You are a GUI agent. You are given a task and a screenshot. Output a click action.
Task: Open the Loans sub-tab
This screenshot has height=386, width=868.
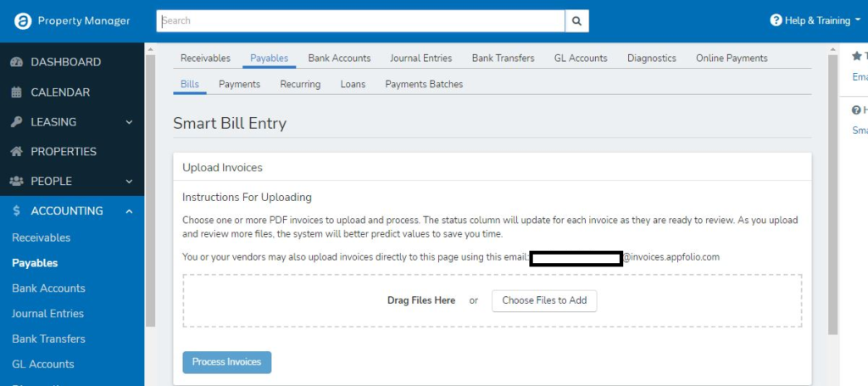tap(353, 84)
